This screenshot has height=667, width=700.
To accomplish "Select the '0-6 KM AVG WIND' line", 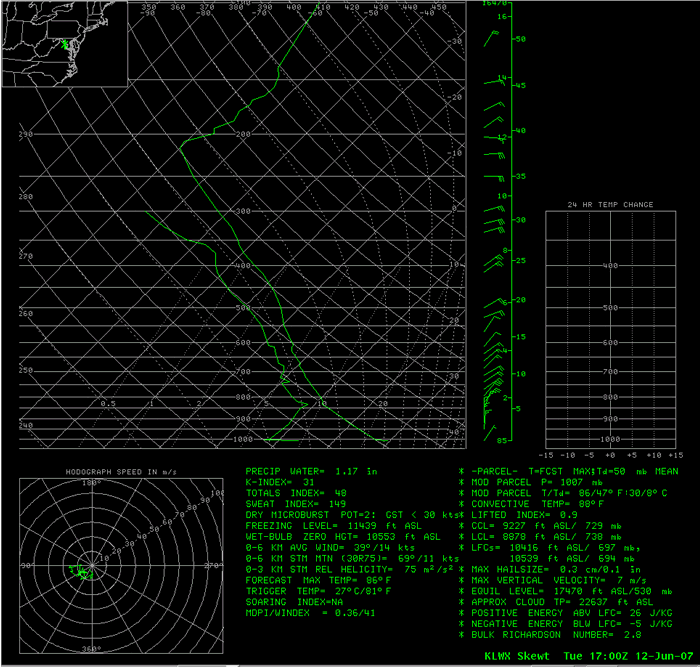I will pyautogui.click(x=330, y=547).
